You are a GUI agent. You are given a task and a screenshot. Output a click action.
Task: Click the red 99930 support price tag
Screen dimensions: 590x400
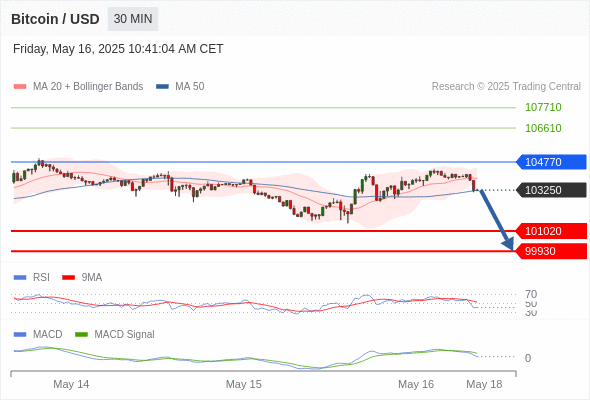[551, 251]
